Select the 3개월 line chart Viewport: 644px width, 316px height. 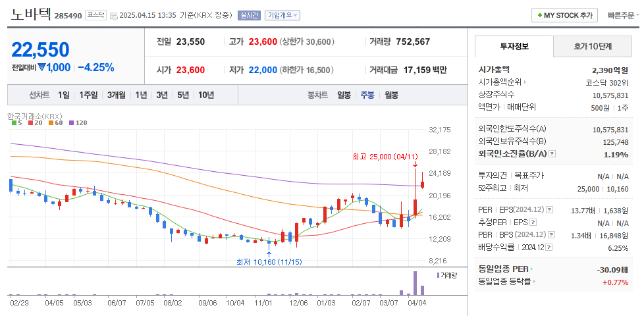117,95
